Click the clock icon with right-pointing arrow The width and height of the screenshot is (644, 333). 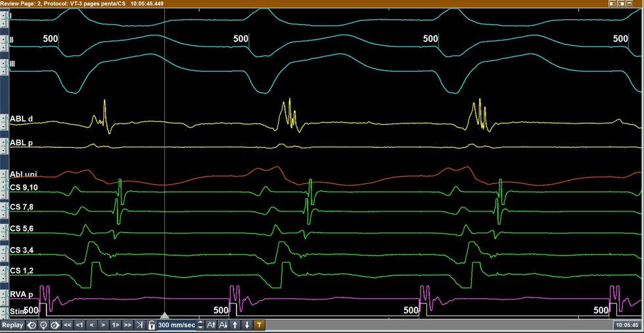click(55, 325)
